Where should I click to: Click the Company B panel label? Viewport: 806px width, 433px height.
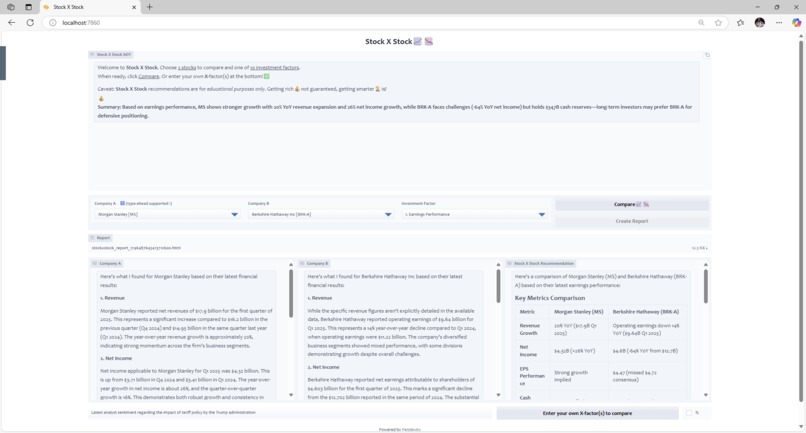click(x=314, y=263)
